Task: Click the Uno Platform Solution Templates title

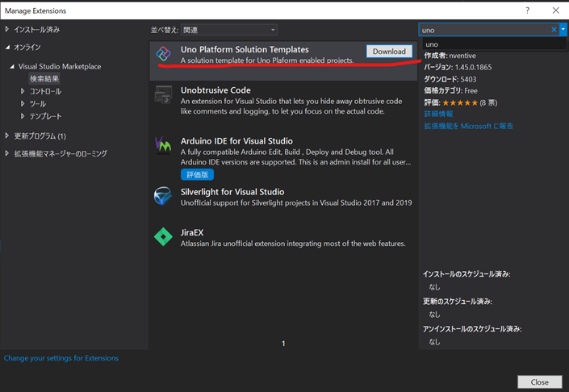Action: coord(245,49)
